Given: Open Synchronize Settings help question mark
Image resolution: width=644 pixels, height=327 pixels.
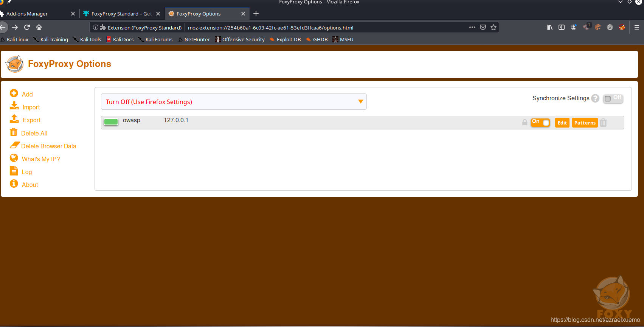Looking at the screenshot, I should click(595, 98).
